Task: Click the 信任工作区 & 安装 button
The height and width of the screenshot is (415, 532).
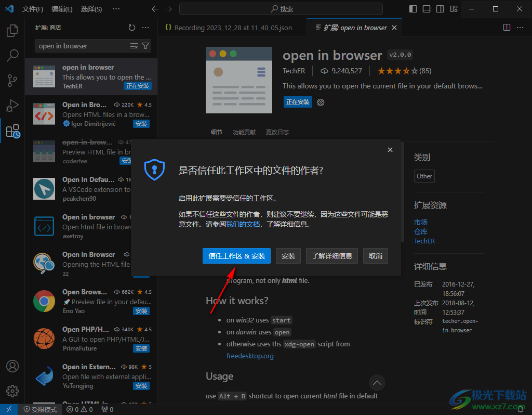Action: 236,256
